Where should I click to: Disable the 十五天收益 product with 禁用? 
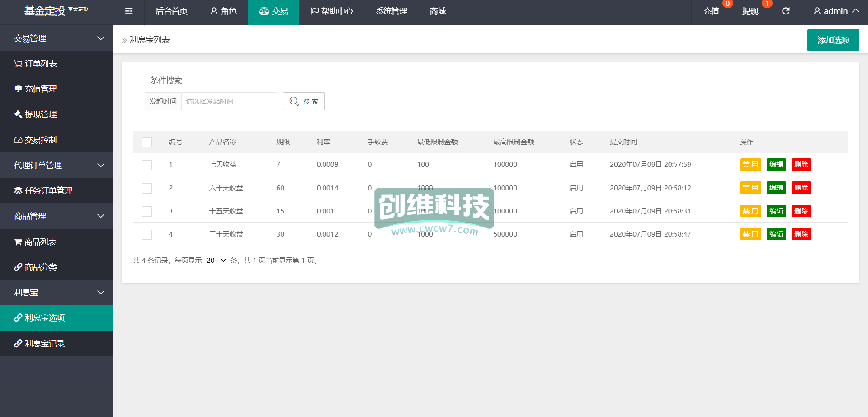pyautogui.click(x=750, y=211)
